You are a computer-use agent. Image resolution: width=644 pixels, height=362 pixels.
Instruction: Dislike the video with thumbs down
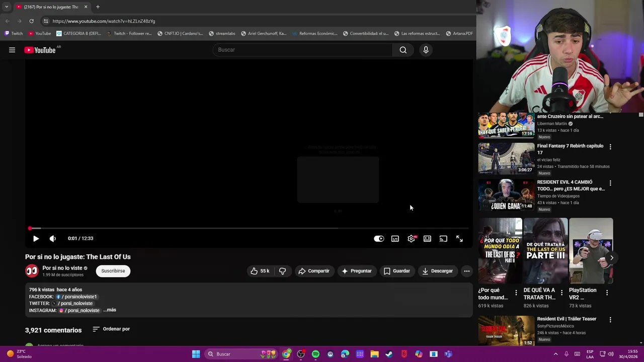coord(282,271)
